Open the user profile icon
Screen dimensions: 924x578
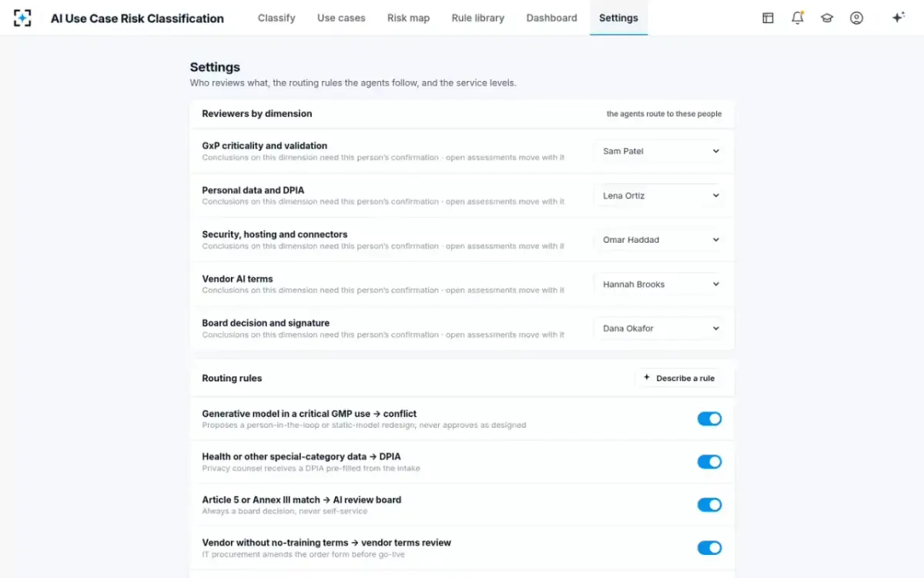(x=856, y=18)
